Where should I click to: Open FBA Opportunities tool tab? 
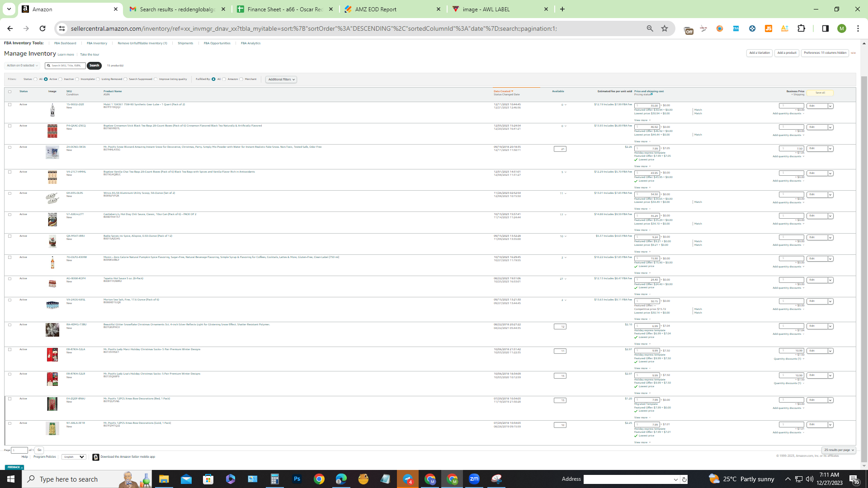pos(217,43)
